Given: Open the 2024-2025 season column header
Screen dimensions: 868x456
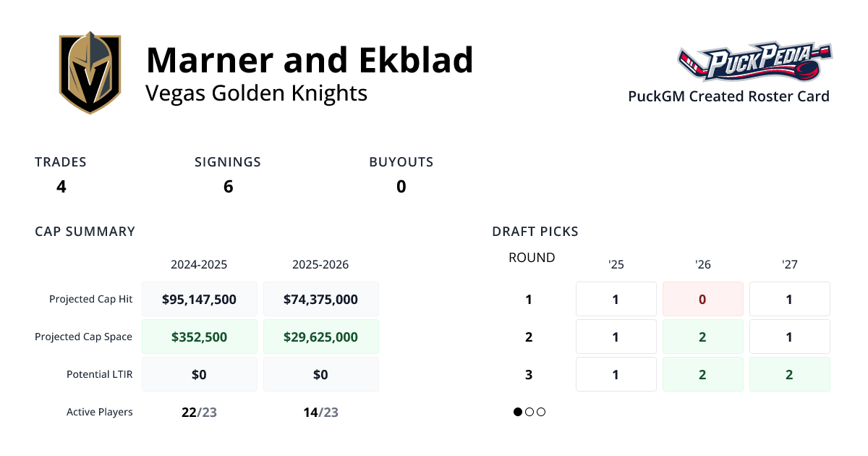Looking at the screenshot, I should (x=200, y=264).
